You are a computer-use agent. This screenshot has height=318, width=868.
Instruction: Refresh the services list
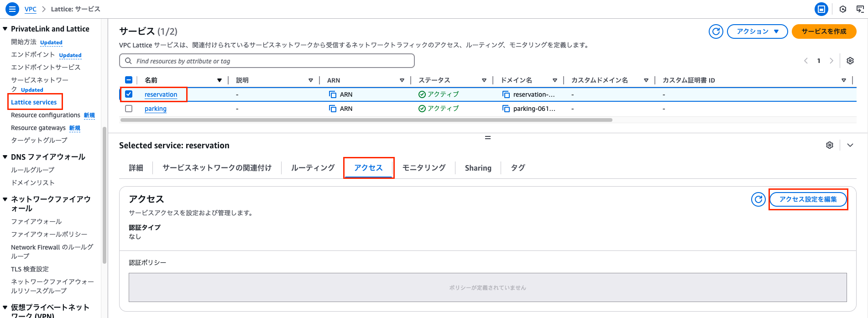click(716, 31)
